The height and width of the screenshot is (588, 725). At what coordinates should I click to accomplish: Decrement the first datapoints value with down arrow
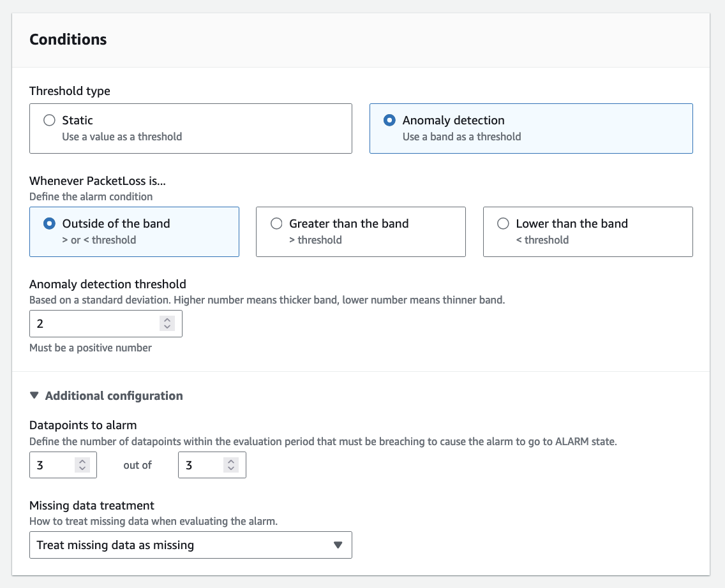click(82, 469)
